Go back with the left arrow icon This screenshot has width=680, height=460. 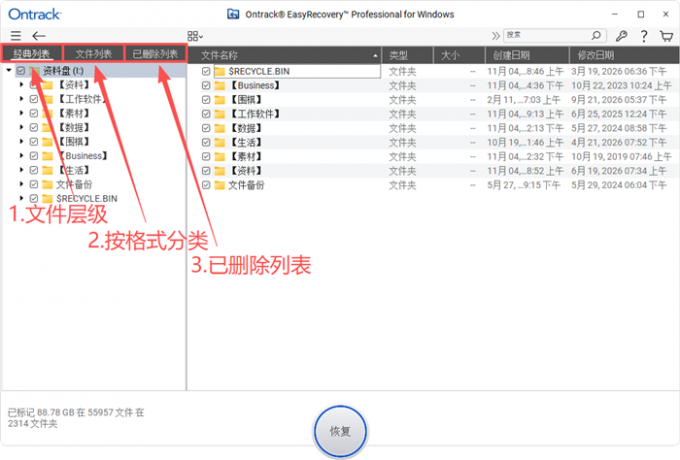[x=39, y=36]
